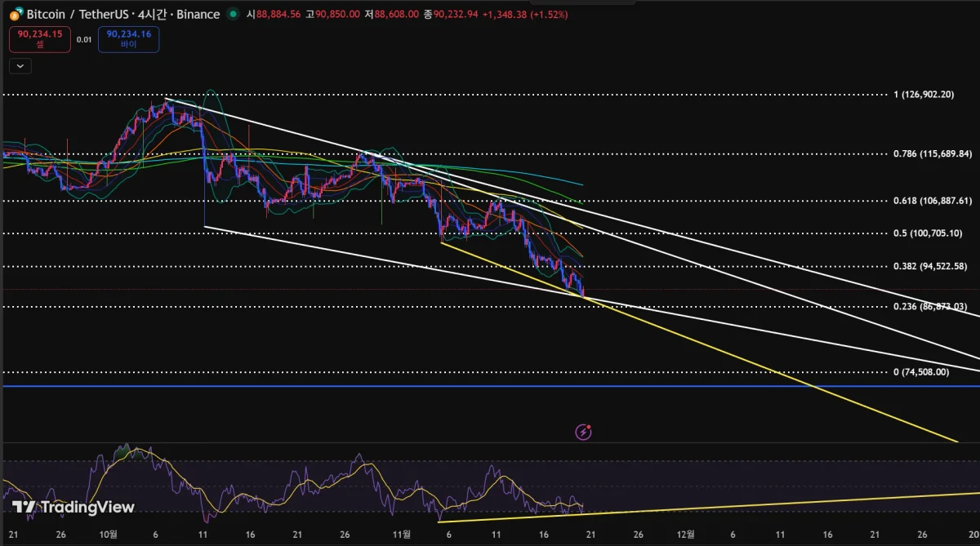Expand the indicator legend chevron
980x546 pixels.
20,66
